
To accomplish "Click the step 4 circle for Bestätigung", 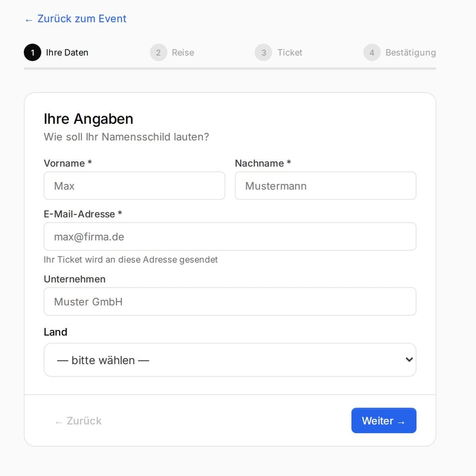I will 372,52.
